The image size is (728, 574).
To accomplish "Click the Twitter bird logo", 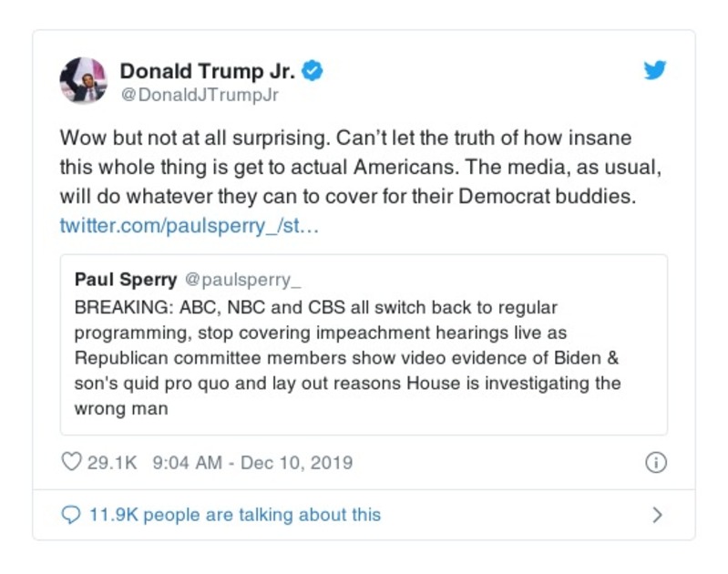I will pyautogui.click(x=655, y=71).
